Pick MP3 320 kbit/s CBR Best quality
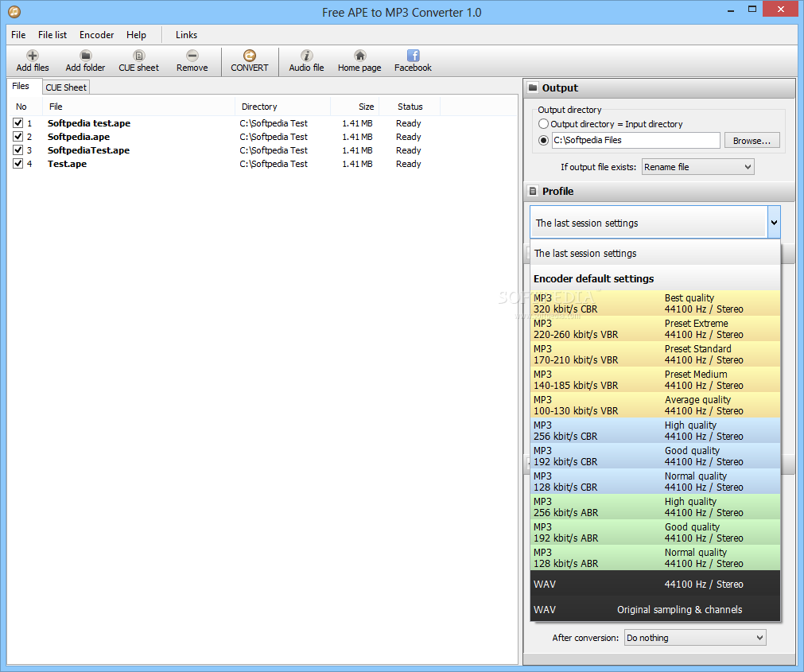Image resolution: width=804 pixels, height=672 pixels. click(655, 304)
